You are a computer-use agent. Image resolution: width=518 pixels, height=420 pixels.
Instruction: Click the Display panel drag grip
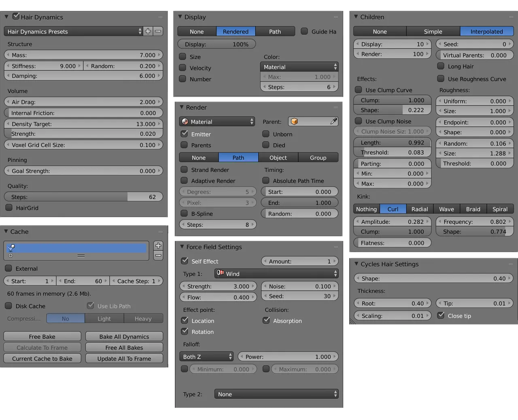(x=335, y=17)
